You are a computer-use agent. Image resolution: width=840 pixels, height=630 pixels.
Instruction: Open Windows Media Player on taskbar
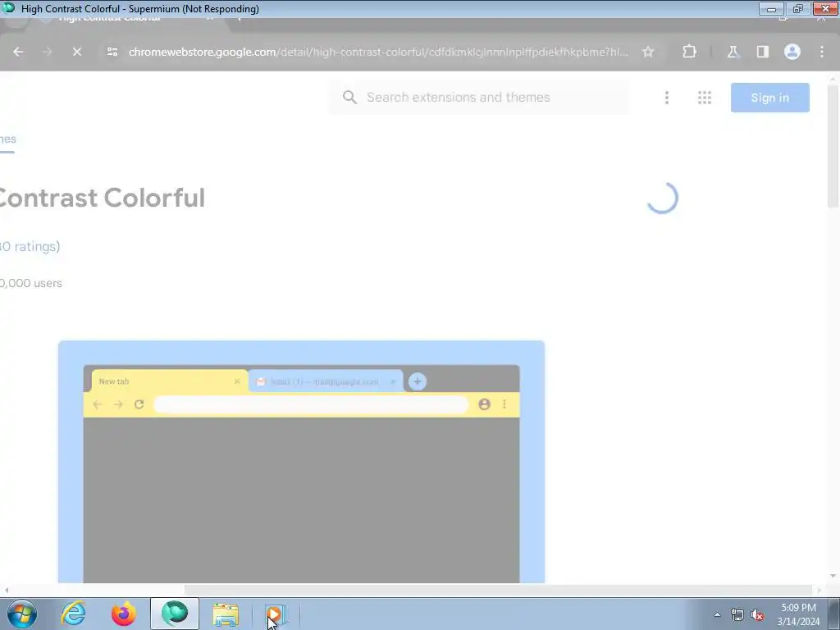(x=276, y=614)
